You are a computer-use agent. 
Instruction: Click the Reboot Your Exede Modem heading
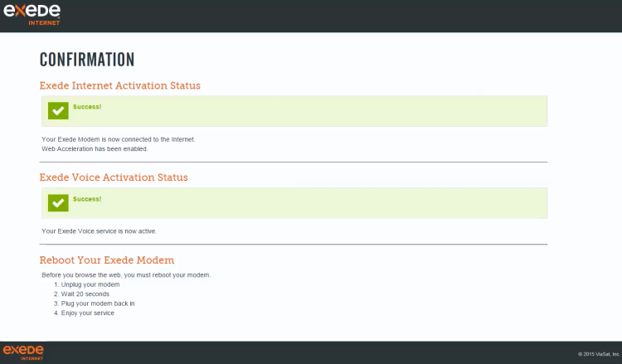tap(107, 260)
